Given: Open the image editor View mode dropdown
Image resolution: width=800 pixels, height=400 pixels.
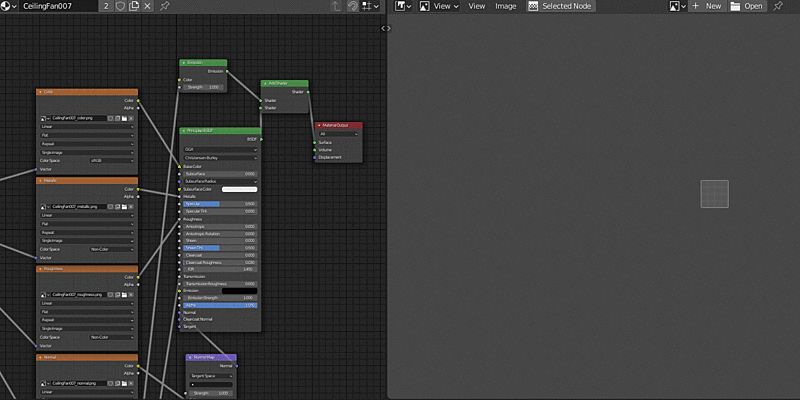Looking at the screenshot, I should 439,6.
